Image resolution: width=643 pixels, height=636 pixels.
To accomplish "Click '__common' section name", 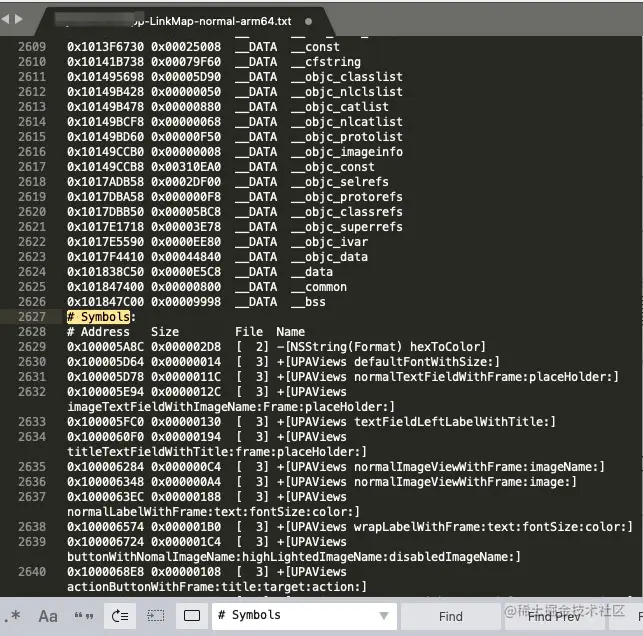I will coord(319,287).
